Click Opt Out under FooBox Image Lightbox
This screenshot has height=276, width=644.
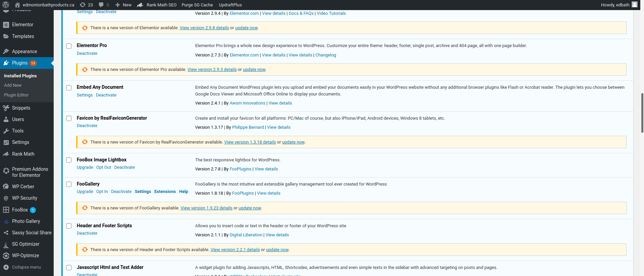point(104,167)
